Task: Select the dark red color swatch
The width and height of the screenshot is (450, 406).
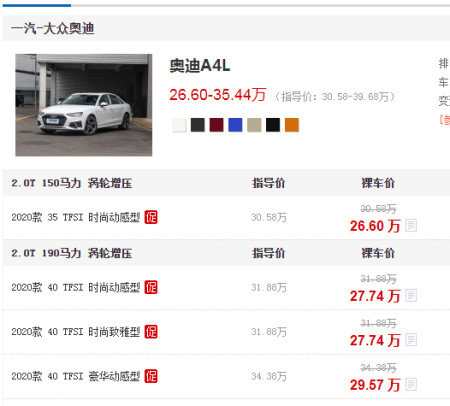Action: click(216, 125)
